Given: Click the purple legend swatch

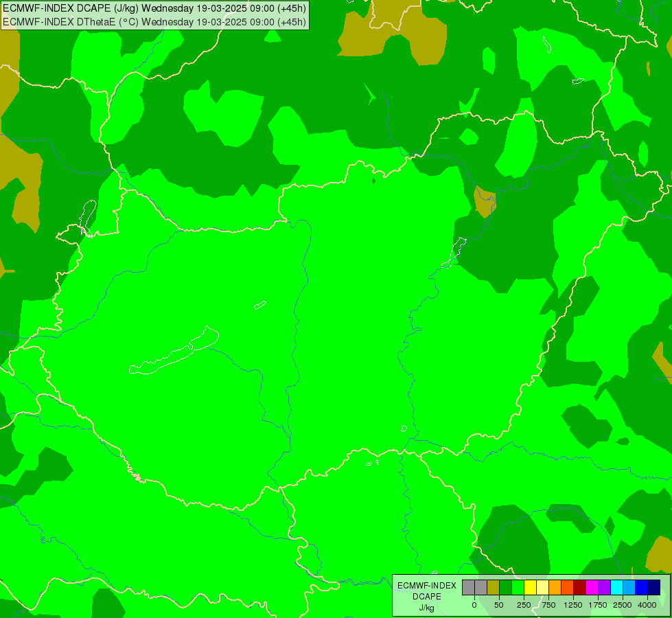Looking at the screenshot, I should click(604, 587).
